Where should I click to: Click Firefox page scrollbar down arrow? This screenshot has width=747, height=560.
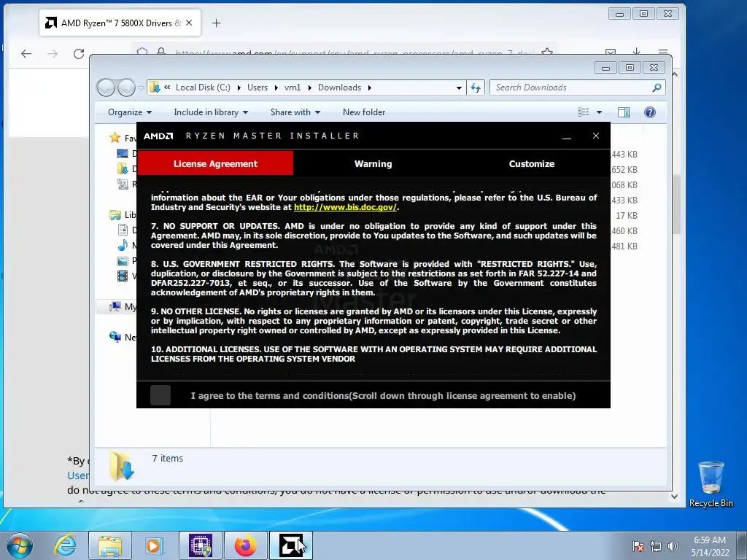[675, 496]
